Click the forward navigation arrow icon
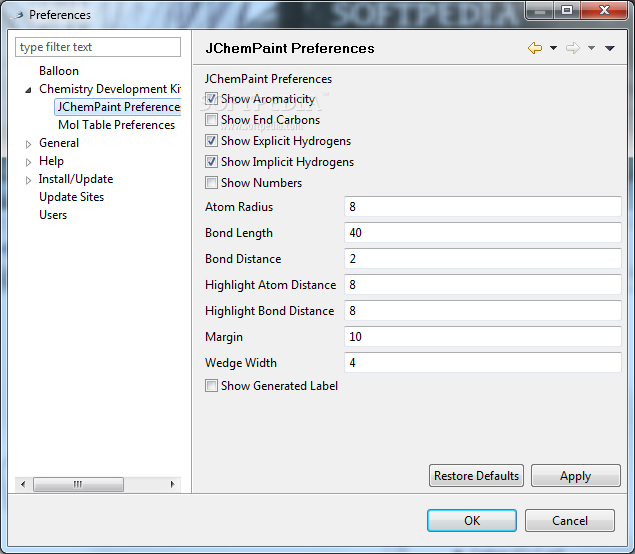 click(573, 48)
